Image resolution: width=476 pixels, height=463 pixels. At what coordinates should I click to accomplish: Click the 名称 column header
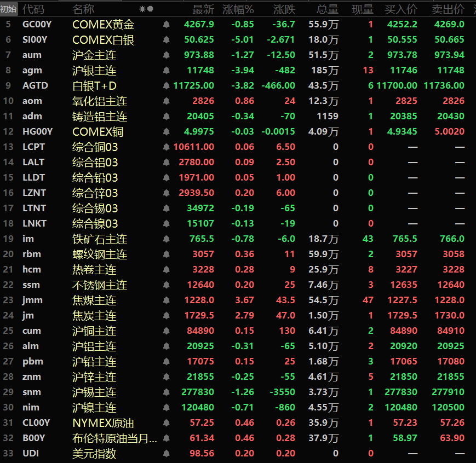click(83, 9)
